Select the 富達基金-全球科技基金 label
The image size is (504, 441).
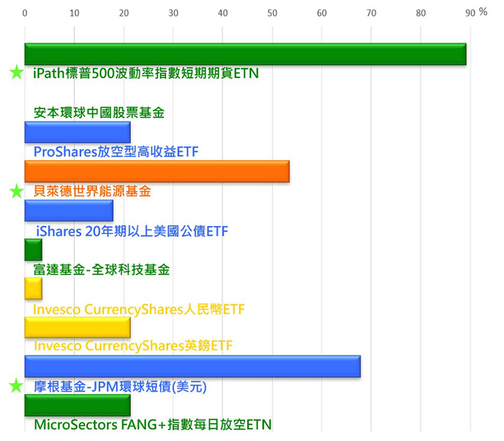point(101,269)
